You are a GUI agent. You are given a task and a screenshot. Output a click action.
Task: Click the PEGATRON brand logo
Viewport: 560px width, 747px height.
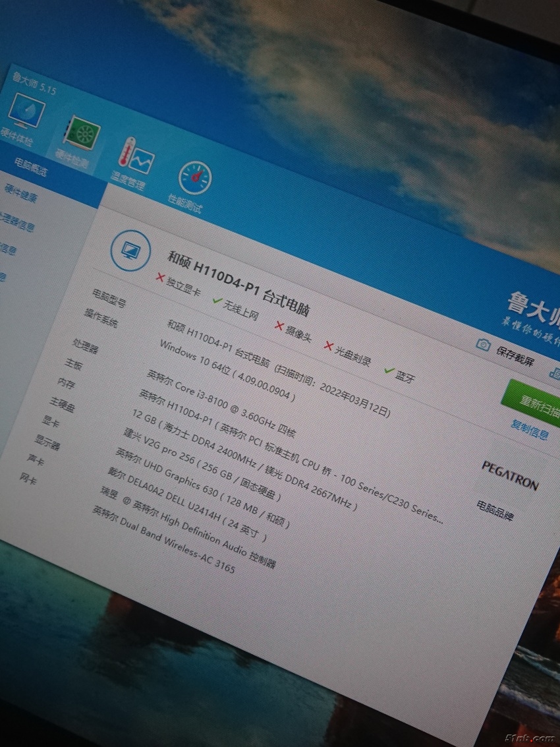pyautogui.click(x=510, y=475)
